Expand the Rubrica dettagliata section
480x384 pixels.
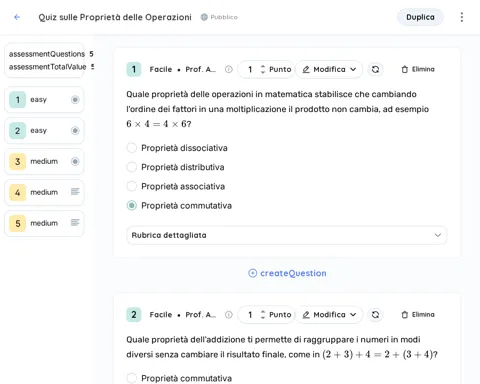tap(286, 235)
